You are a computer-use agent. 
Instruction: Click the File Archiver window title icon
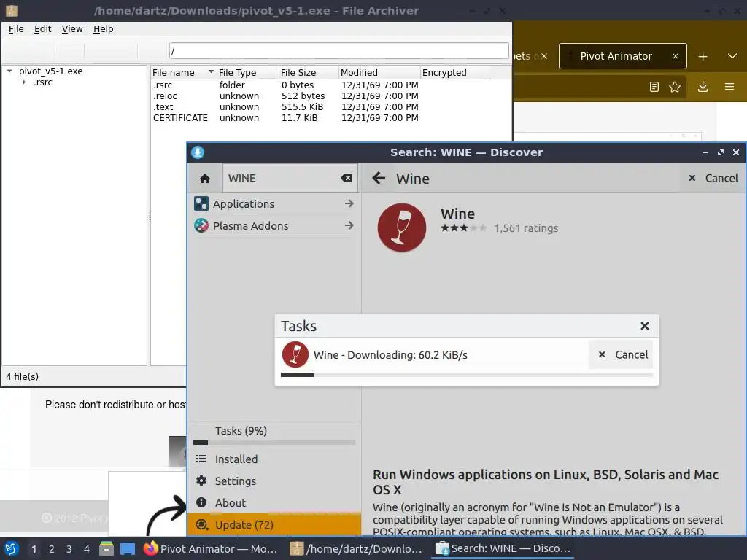point(12,10)
